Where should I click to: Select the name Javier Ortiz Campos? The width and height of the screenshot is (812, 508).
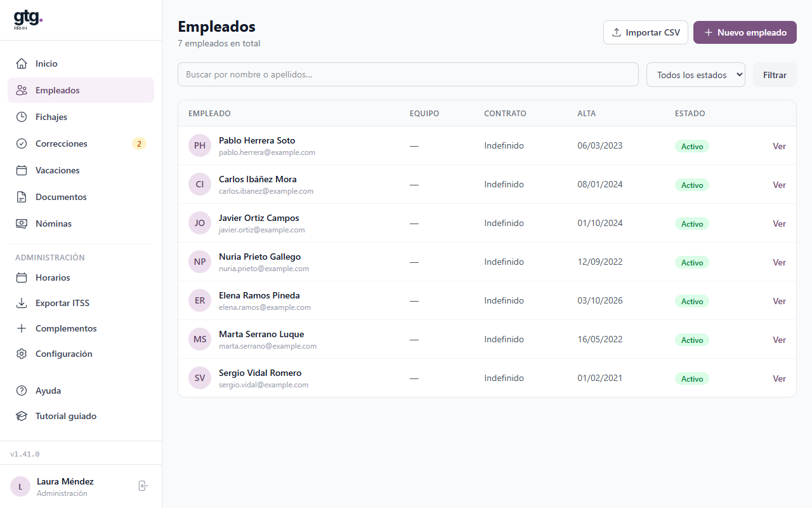(259, 218)
